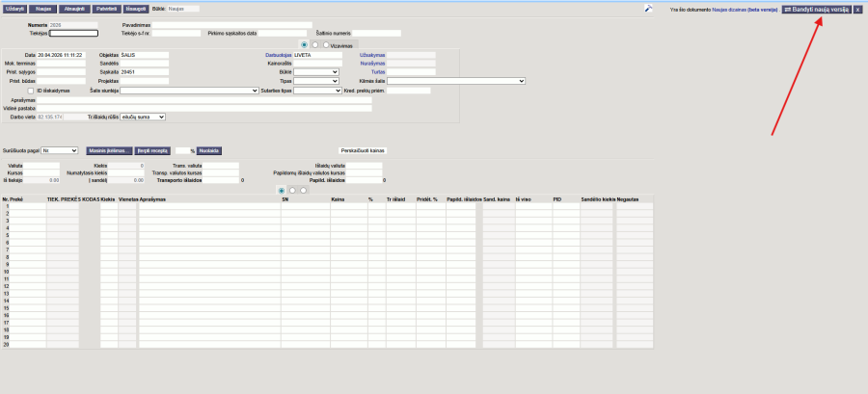Image resolution: width=868 pixels, height=394 pixels.
Task: Click the 'Masinis įkėlimas' button
Action: coord(109,151)
